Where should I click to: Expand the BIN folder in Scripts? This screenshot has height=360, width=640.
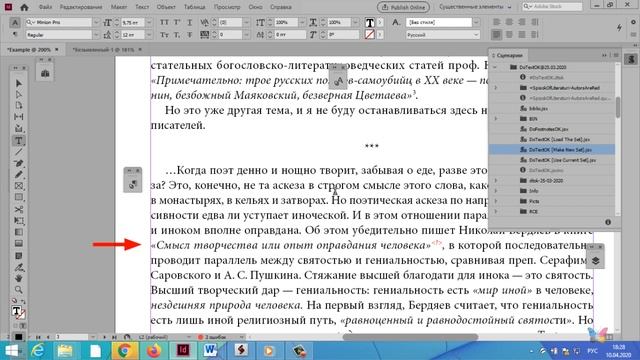496,119
